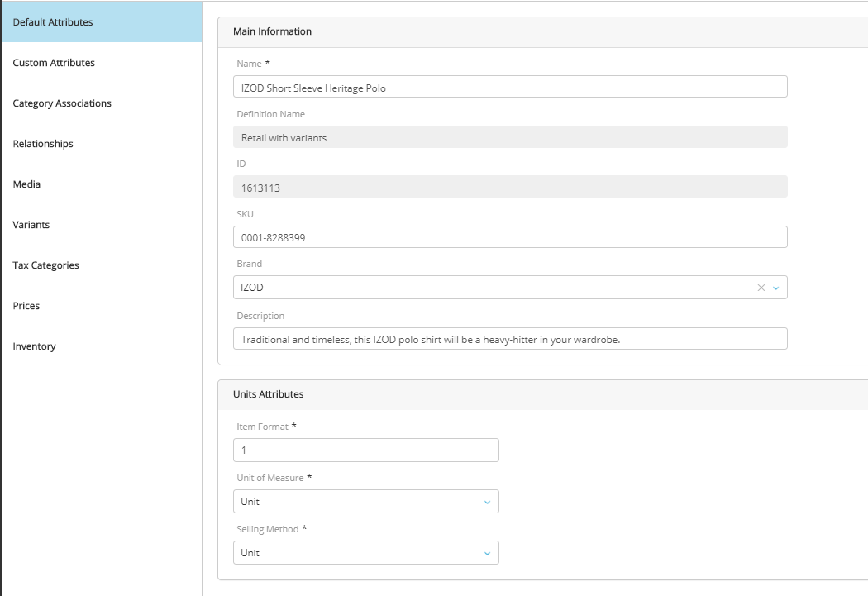Click the read-only Definition Name field
This screenshot has width=868, height=596.
pyautogui.click(x=509, y=138)
